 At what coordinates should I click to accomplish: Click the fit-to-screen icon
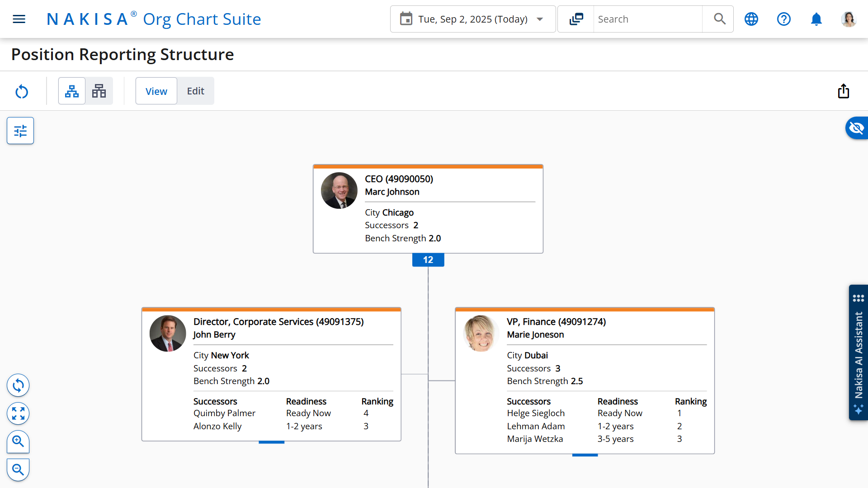pyautogui.click(x=18, y=413)
